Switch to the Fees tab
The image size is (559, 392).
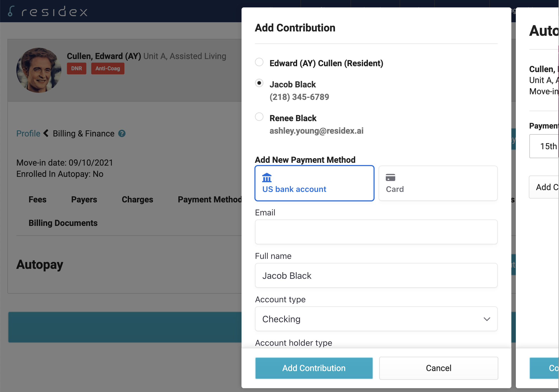click(x=37, y=199)
